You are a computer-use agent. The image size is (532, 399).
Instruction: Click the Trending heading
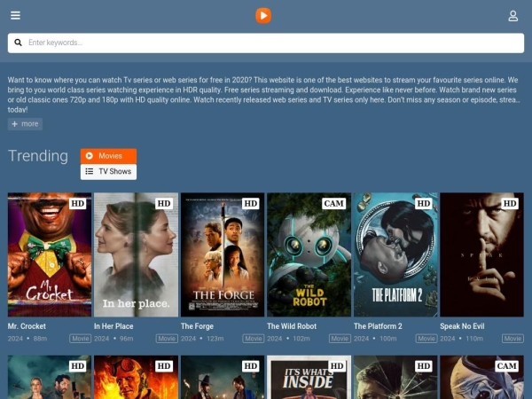pos(38,156)
